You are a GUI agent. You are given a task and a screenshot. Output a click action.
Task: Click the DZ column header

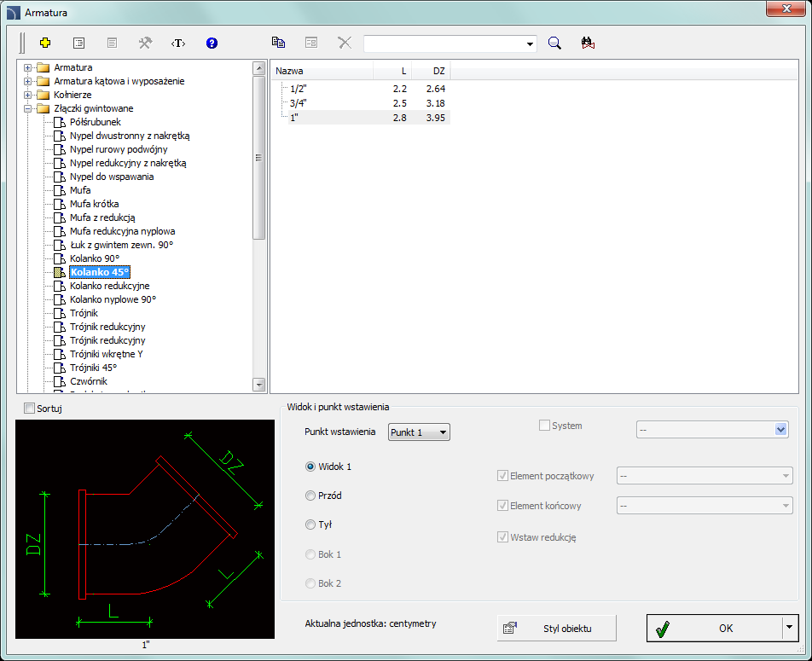point(431,71)
